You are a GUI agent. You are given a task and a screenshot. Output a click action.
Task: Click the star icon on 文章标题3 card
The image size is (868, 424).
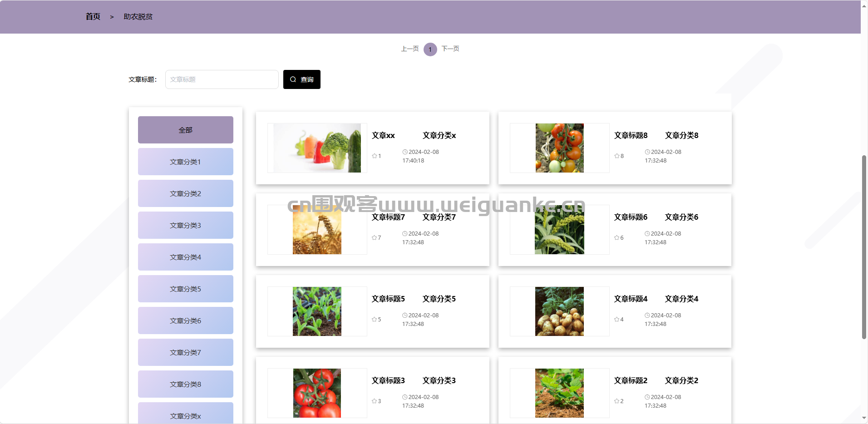pyautogui.click(x=375, y=401)
